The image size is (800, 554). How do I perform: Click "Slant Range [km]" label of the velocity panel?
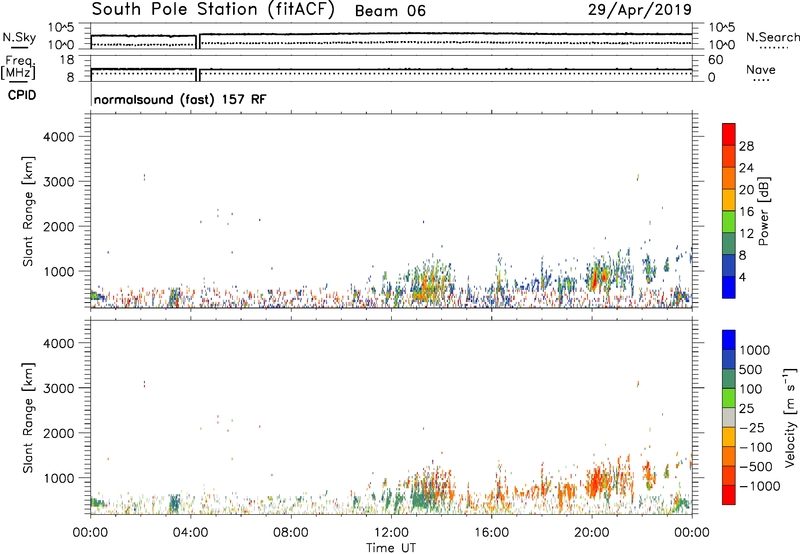(x=28, y=418)
